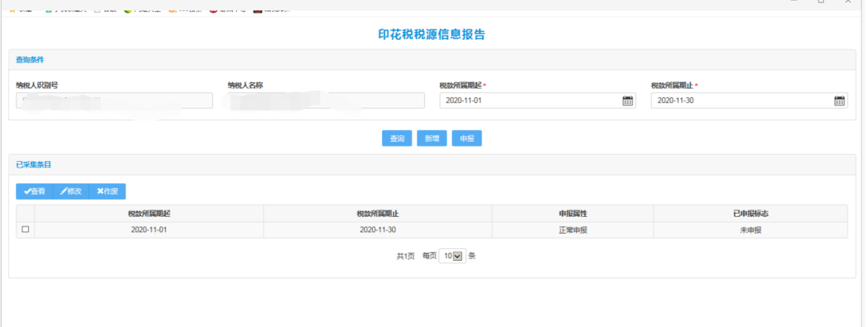Click the 修改 edit pencil button
Screen dimensions: 868x327
pyautogui.click(x=71, y=191)
